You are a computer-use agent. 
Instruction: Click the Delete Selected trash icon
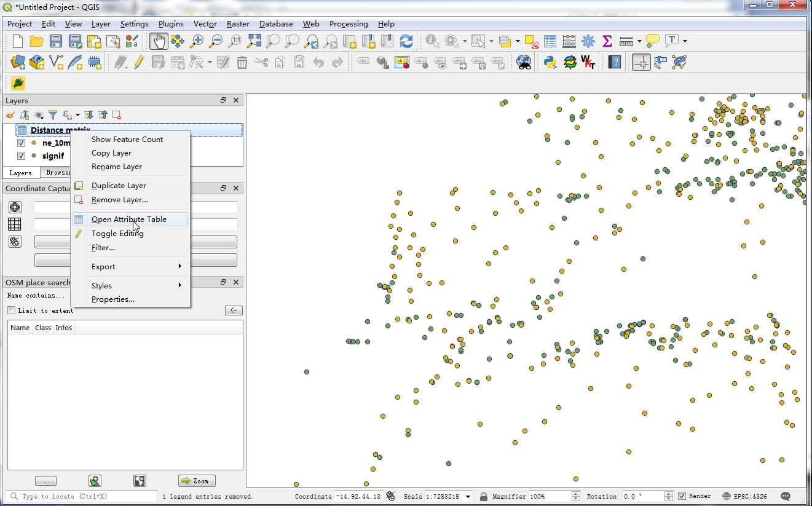click(242, 62)
